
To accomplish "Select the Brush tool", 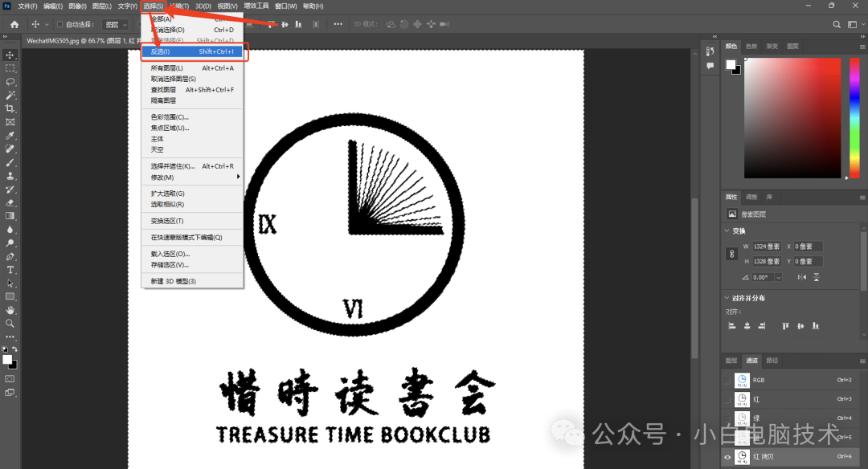I will 10,162.
